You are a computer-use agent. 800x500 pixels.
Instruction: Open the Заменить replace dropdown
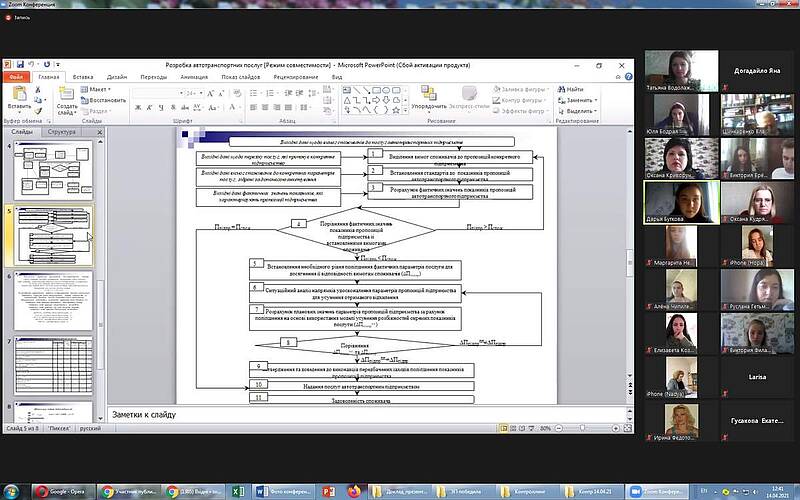tap(578, 100)
